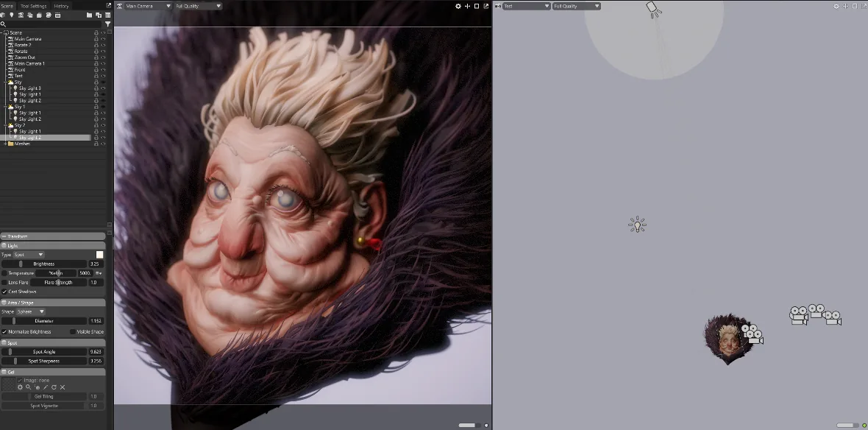This screenshot has width=868, height=430.
Task: Click the light color swatch
Action: coord(99,255)
